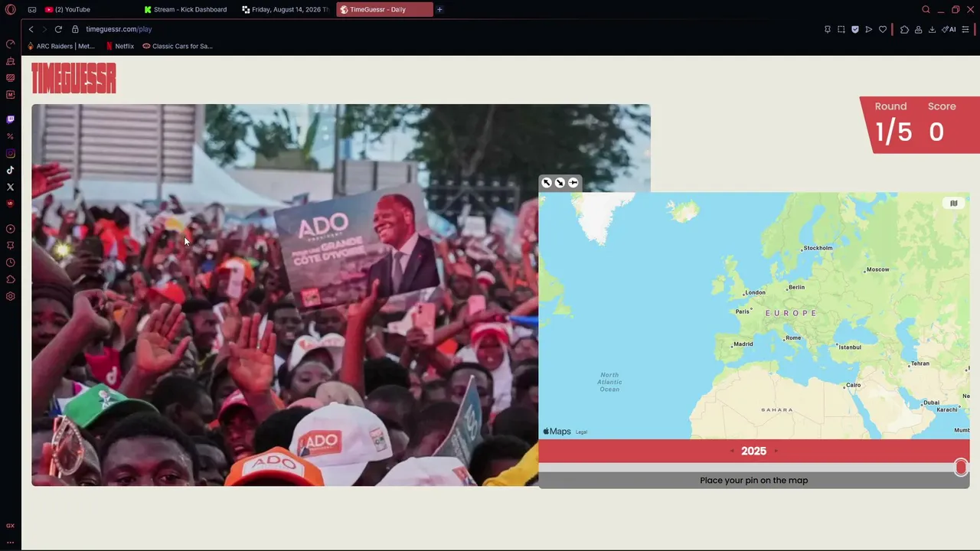Click Madrid on the map
The width and height of the screenshot is (980, 551).
(x=743, y=344)
